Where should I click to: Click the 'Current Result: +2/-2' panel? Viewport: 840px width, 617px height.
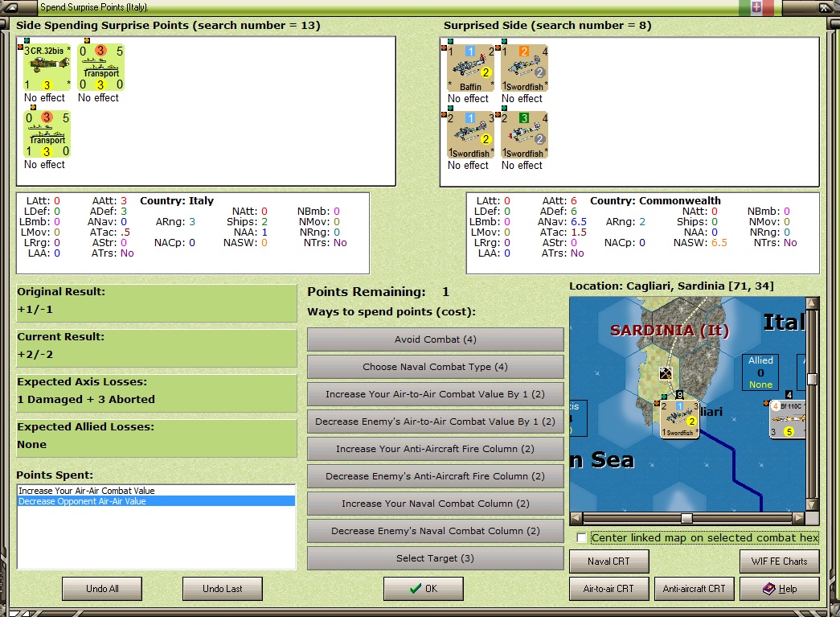pyautogui.click(x=157, y=348)
